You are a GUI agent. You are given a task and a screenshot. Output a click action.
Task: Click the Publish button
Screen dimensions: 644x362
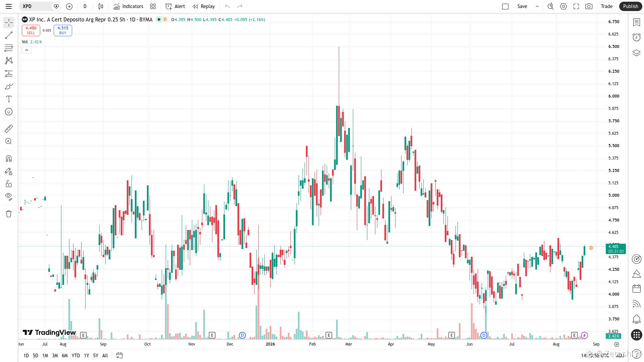(x=631, y=6)
